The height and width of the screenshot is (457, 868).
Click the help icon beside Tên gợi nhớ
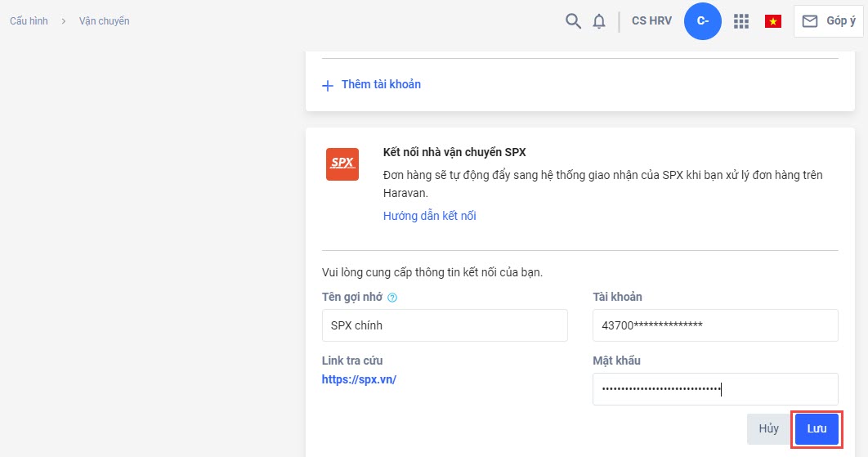click(392, 298)
